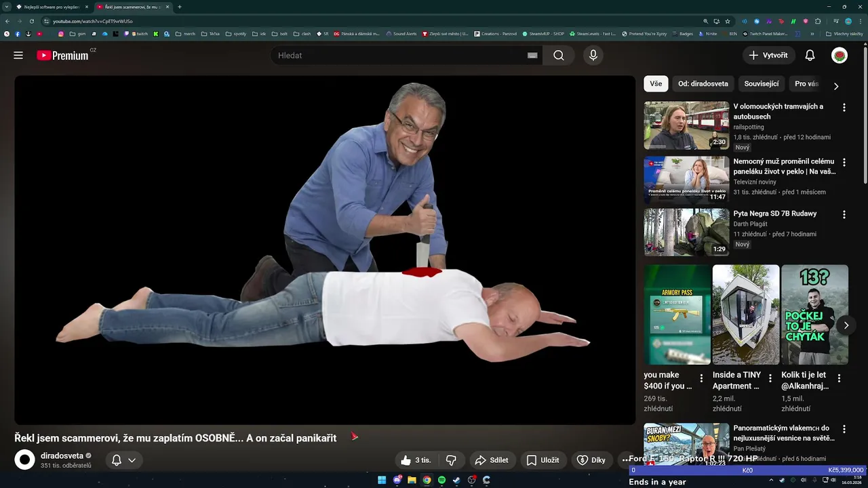
Task: Open Pyta Negra SD 7B thumbnail
Action: coord(686,232)
